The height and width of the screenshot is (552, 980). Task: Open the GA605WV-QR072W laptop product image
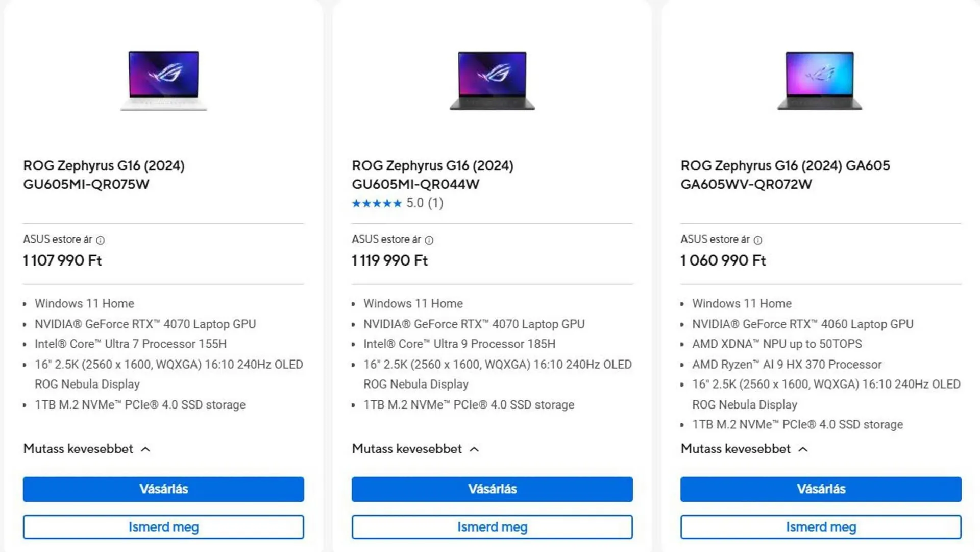pos(820,80)
